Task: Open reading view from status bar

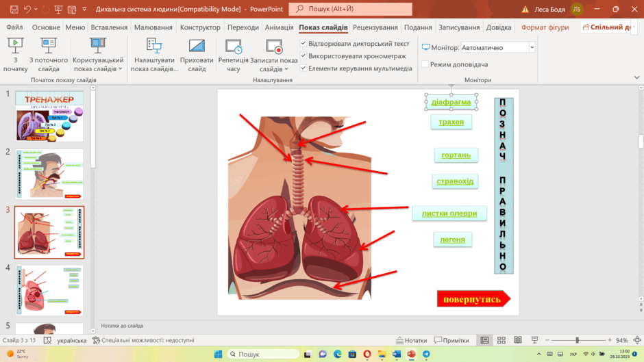Action: point(518,340)
